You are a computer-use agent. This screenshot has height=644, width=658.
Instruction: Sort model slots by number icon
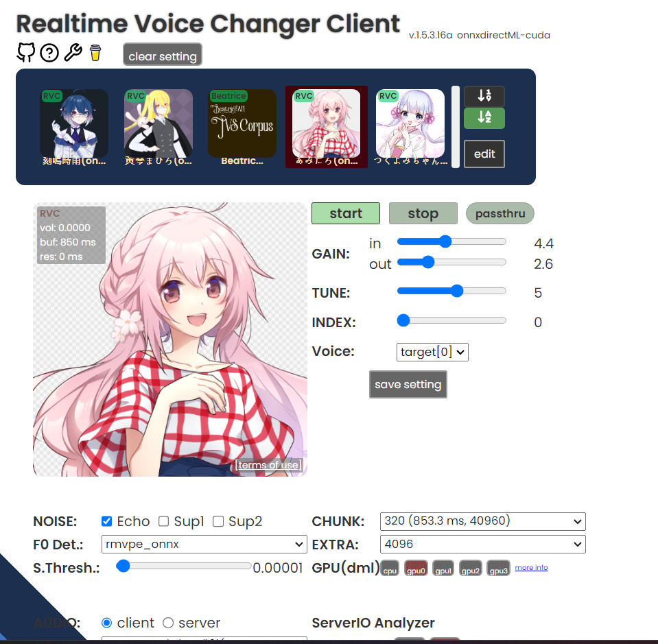click(x=484, y=96)
